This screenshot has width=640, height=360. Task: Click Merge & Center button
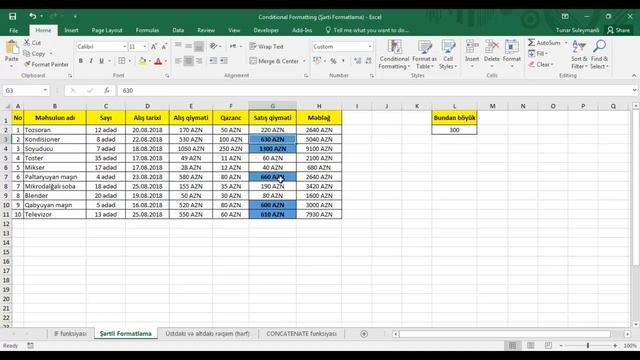click(x=274, y=61)
